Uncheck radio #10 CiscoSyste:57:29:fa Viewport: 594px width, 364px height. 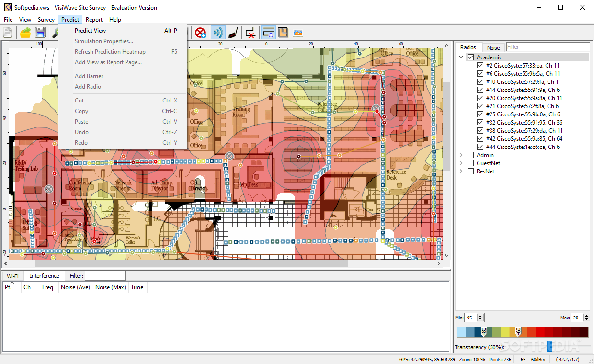click(480, 82)
